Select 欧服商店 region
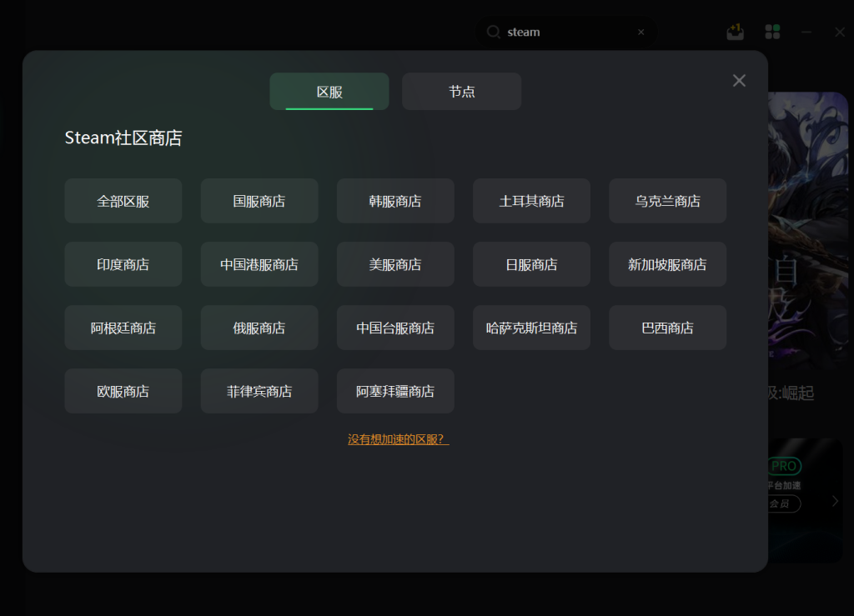 (x=123, y=391)
